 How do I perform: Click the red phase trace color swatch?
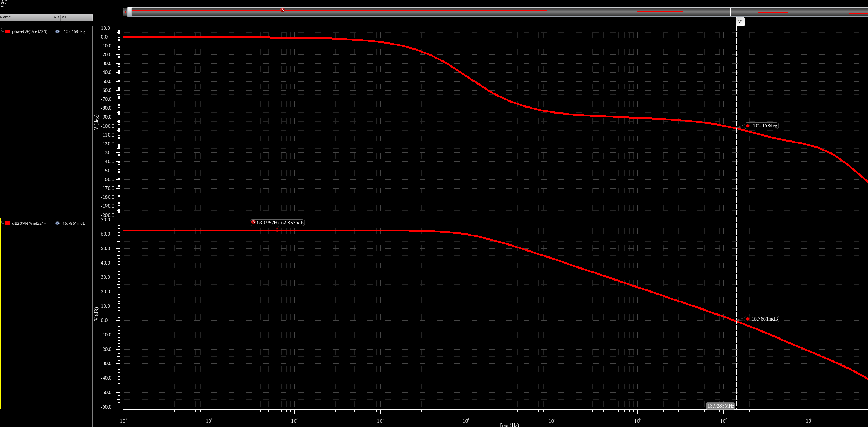coord(7,31)
